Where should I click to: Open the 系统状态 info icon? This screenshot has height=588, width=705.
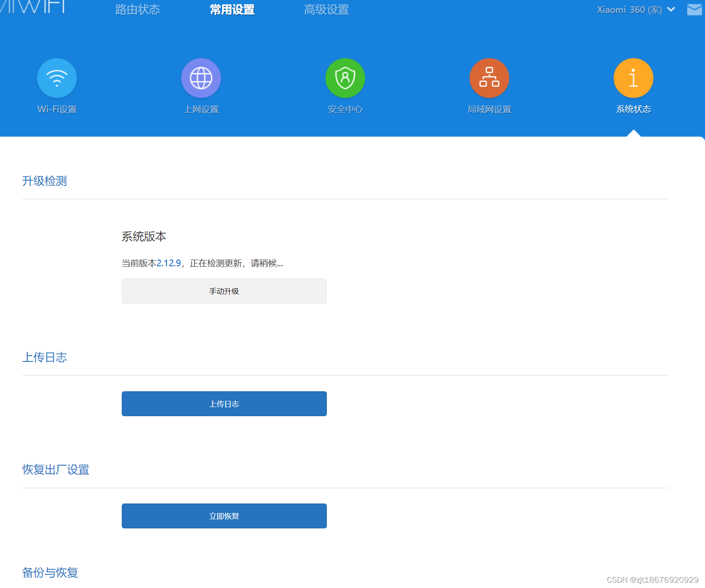(x=633, y=78)
